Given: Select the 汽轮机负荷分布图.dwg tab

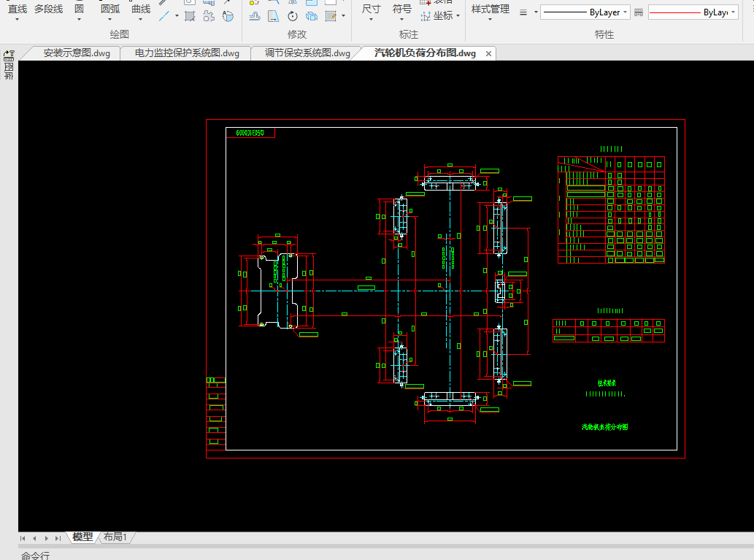Looking at the screenshot, I should click(425, 53).
